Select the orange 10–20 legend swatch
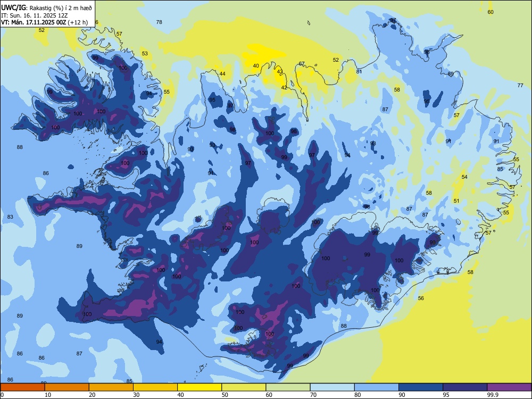Screen dimensions: 532x399 [x=67, y=387]
